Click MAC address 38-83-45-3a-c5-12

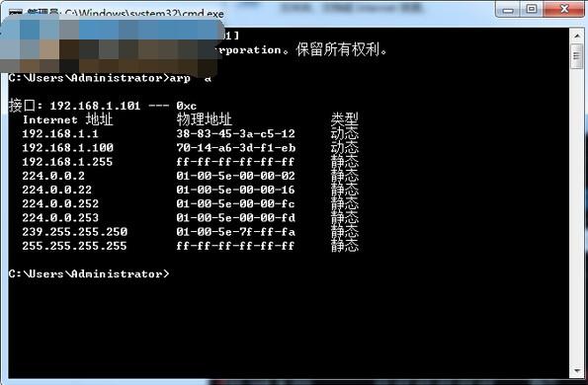(235, 133)
